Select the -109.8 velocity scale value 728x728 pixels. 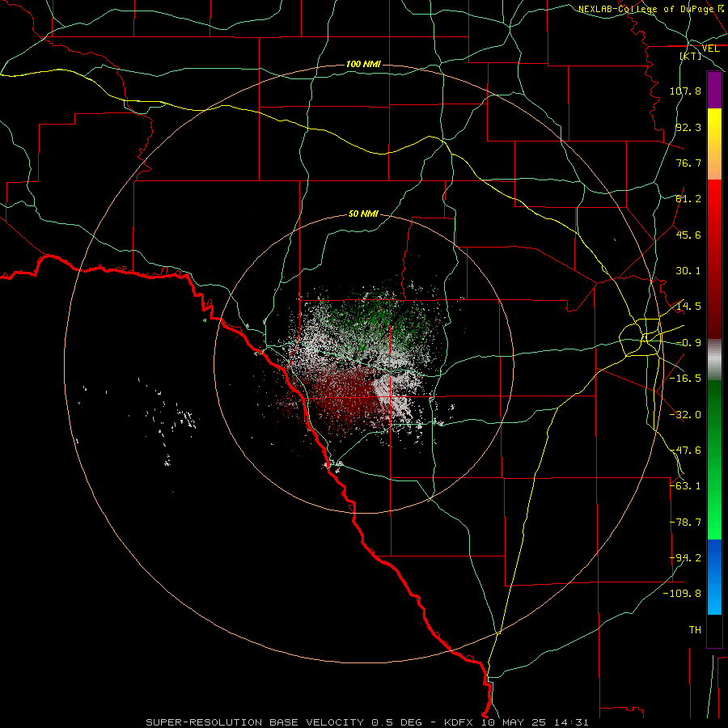click(682, 594)
